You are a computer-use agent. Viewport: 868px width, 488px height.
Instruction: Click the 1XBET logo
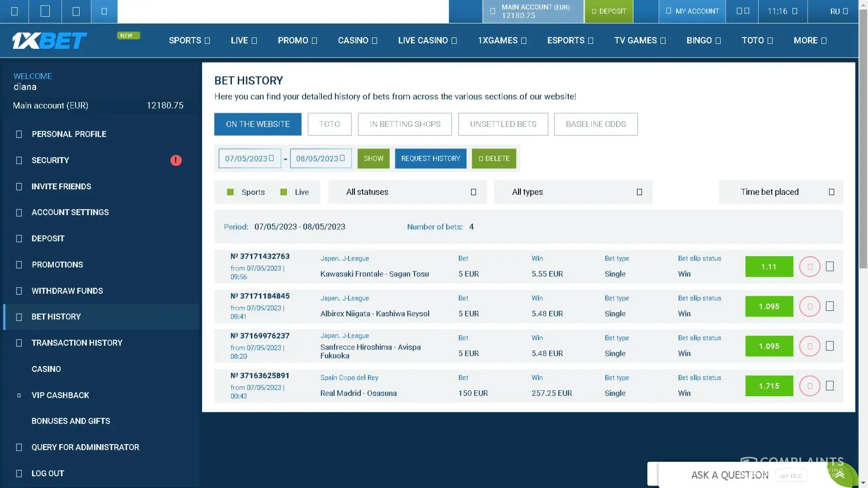(x=49, y=41)
